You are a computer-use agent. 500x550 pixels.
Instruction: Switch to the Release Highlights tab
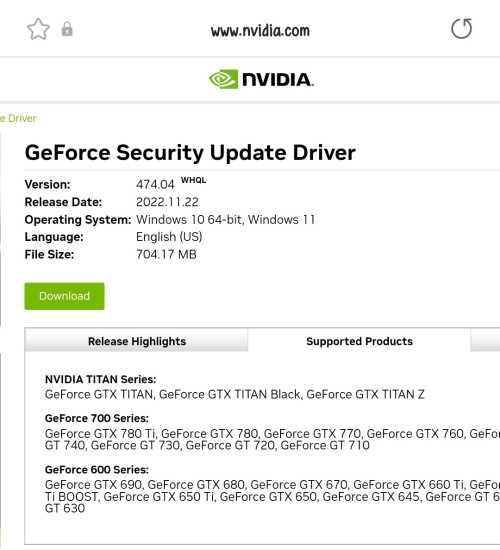(x=136, y=341)
